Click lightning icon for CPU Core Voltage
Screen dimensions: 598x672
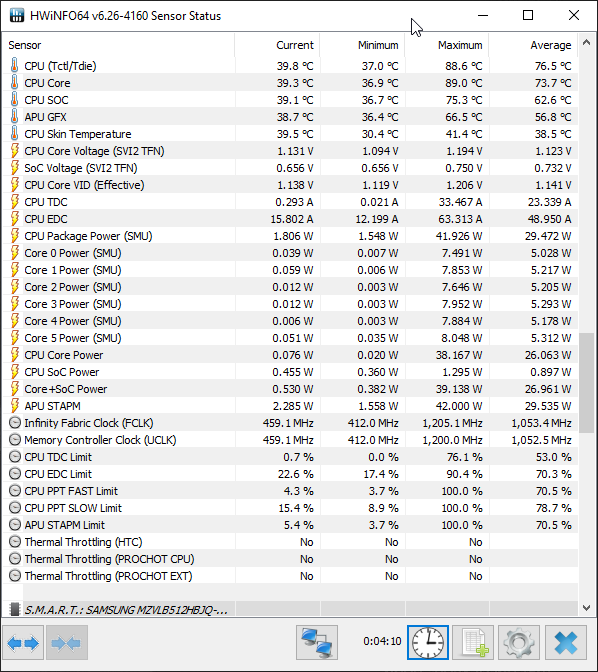(15, 151)
